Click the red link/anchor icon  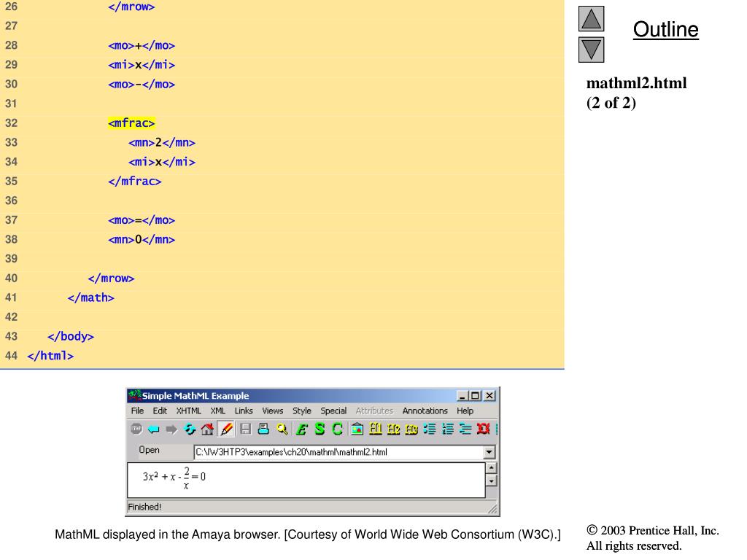coord(483,429)
